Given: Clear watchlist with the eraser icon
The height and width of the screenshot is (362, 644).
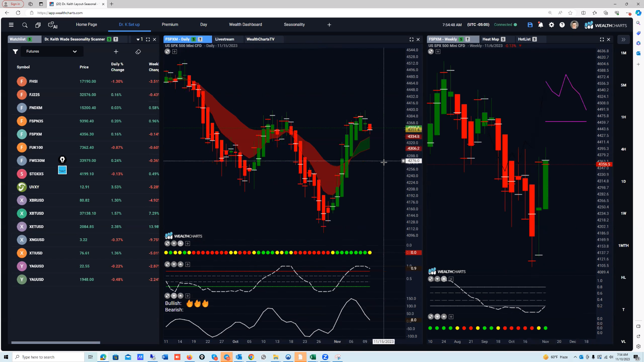Looking at the screenshot, I should coord(138,52).
